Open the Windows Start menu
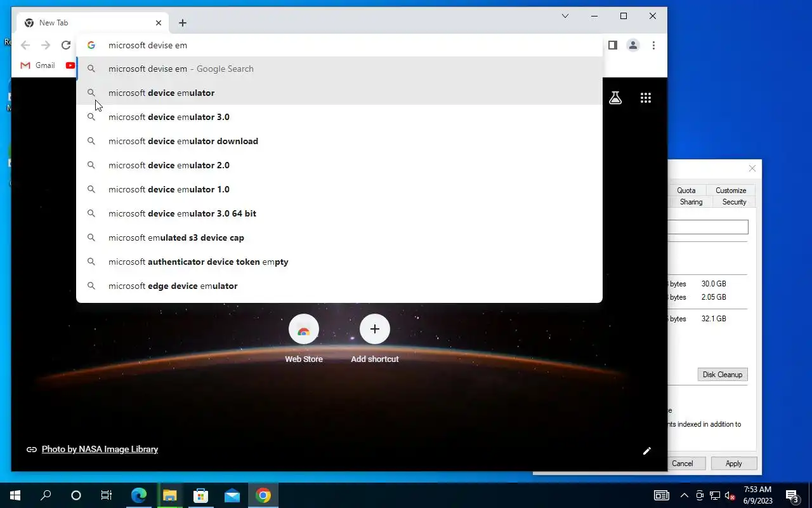 [x=15, y=495]
